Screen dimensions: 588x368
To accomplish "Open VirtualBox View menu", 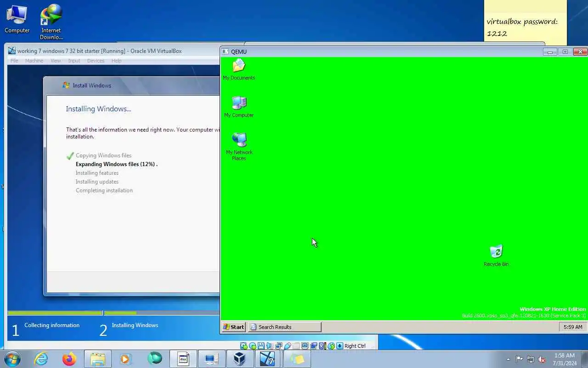I will click(56, 61).
